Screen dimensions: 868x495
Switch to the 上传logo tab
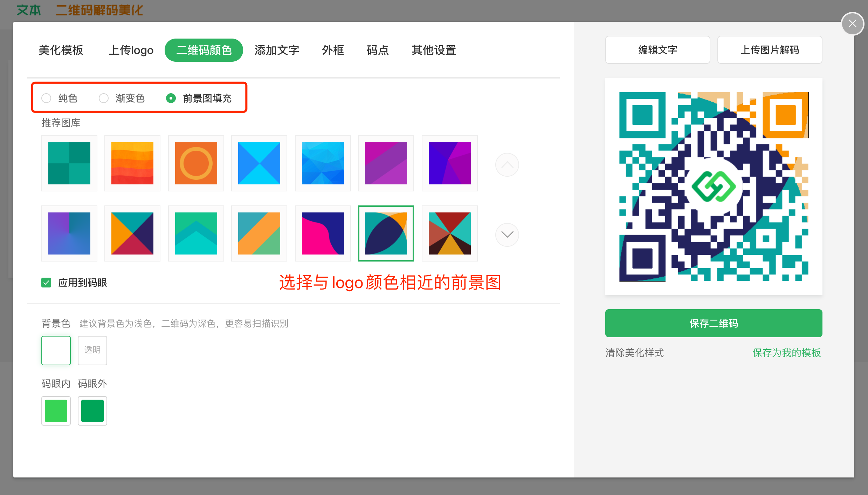[x=131, y=50]
